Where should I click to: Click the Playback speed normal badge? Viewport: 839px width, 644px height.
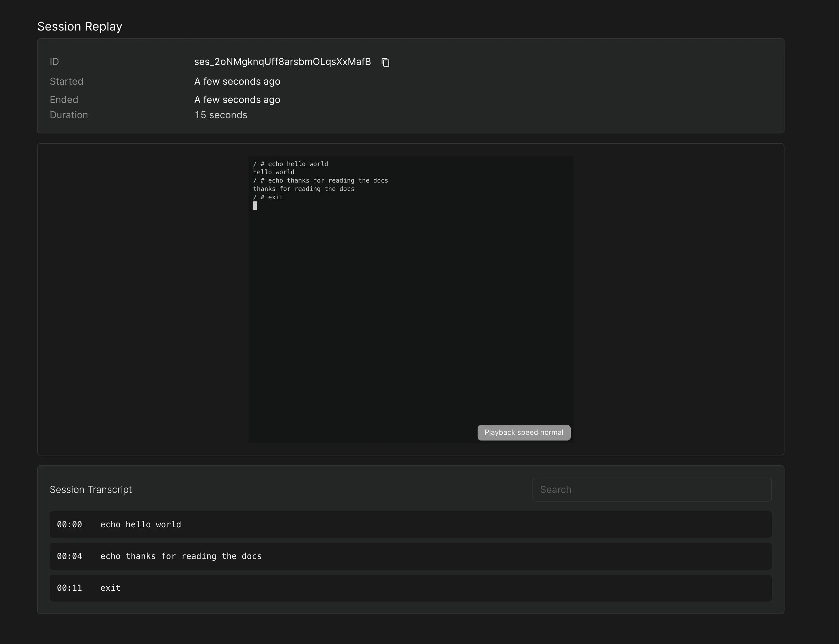pyautogui.click(x=523, y=432)
